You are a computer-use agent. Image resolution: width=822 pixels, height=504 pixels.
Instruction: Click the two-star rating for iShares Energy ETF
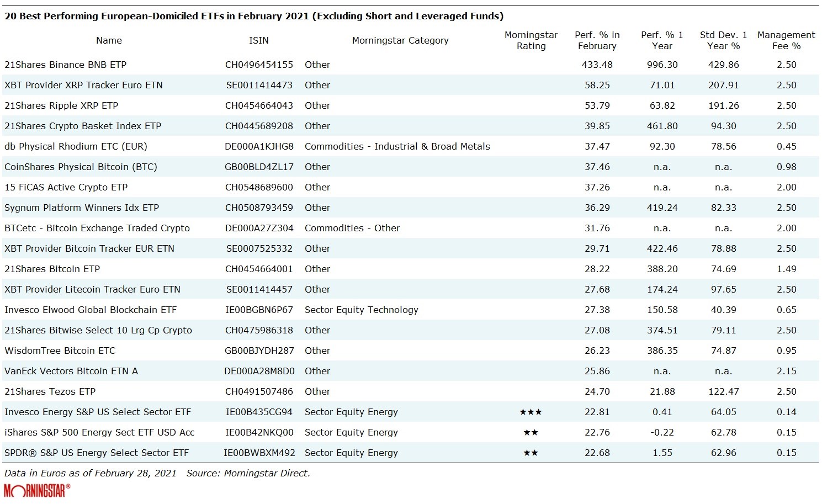tap(531, 432)
